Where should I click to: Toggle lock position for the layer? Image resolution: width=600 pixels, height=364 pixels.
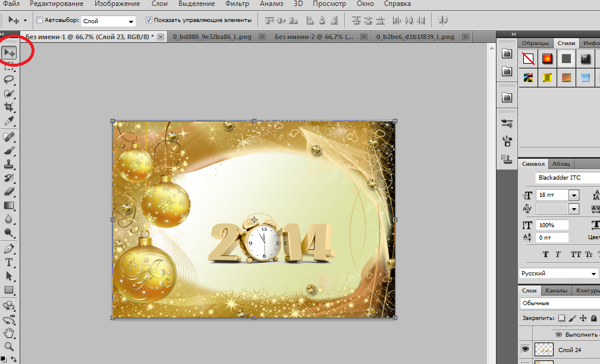point(583,318)
